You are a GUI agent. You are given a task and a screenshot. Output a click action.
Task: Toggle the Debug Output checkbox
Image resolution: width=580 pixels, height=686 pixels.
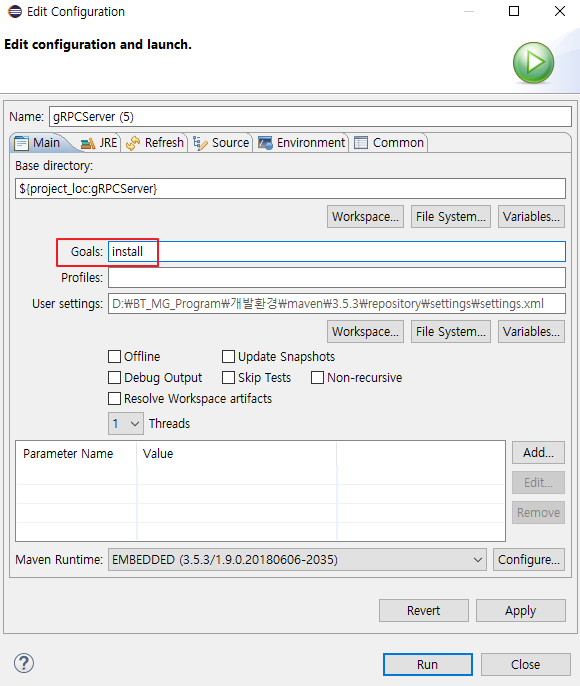(114, 378)
